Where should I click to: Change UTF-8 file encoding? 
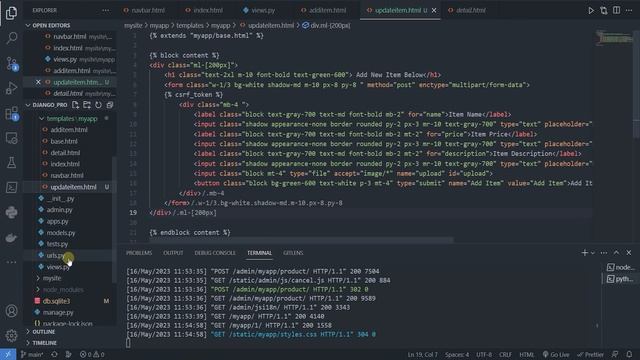click(x=484, y=354)
